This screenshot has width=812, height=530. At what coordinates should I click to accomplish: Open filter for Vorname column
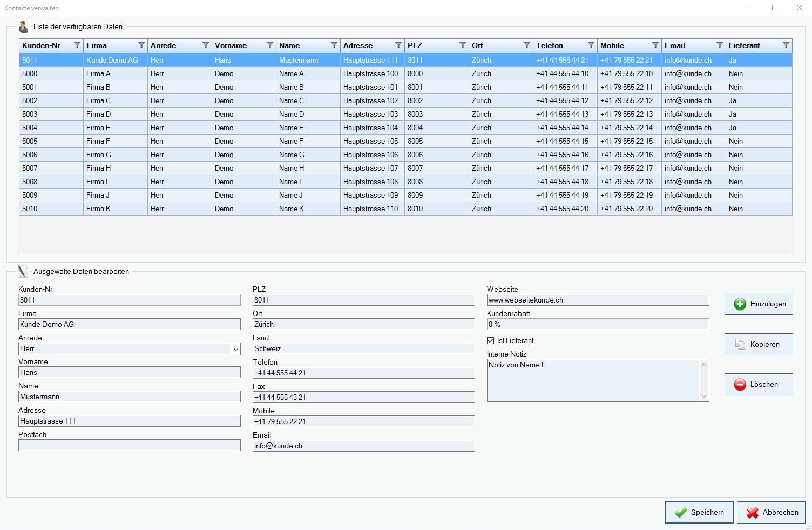[270, 45]
